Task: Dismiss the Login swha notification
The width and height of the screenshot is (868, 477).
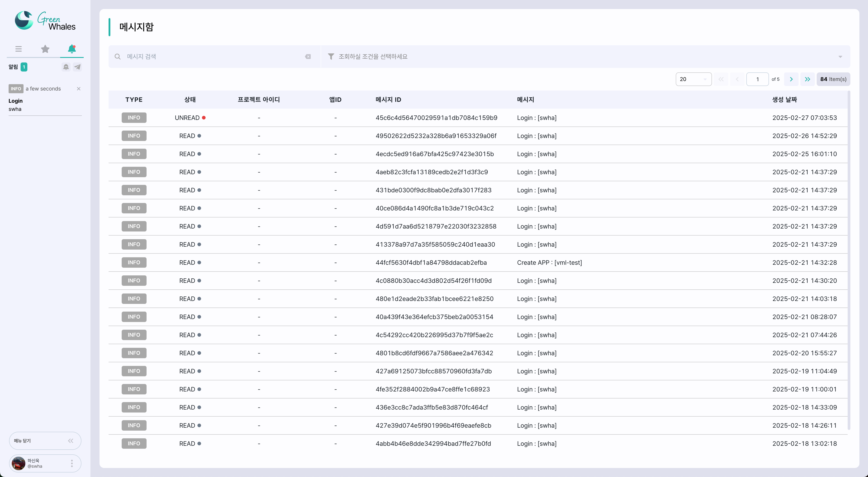Action: coord(78,89)
